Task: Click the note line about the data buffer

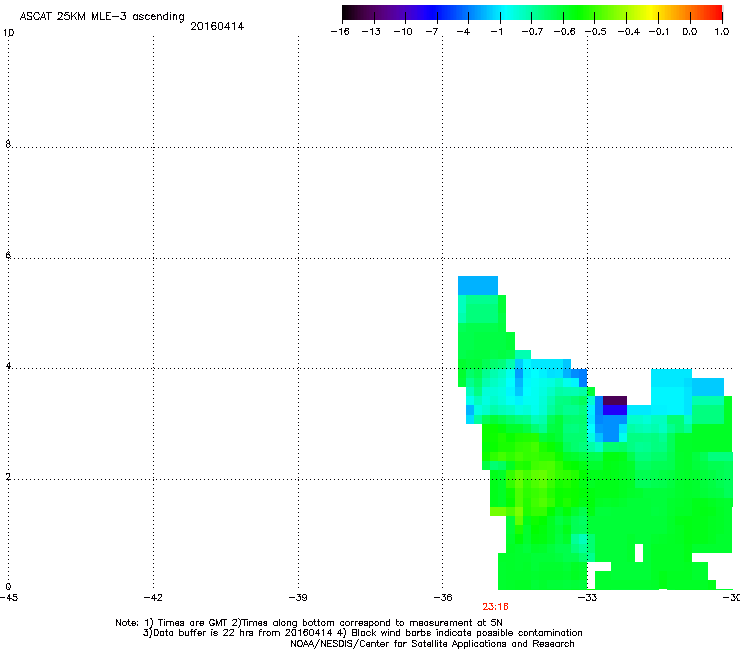Action: [362, 633]
